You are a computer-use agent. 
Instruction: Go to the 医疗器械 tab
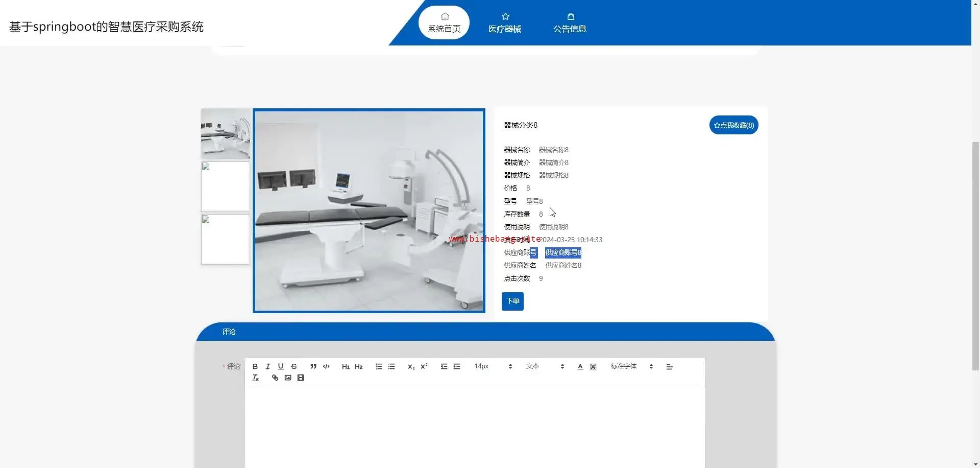tap(505, 23)
